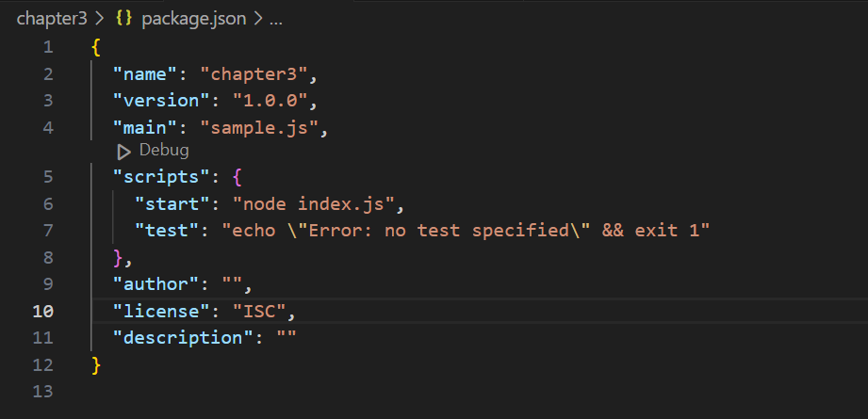868x419 pixels.
Task: Click the "author" key
Action: 156,284
